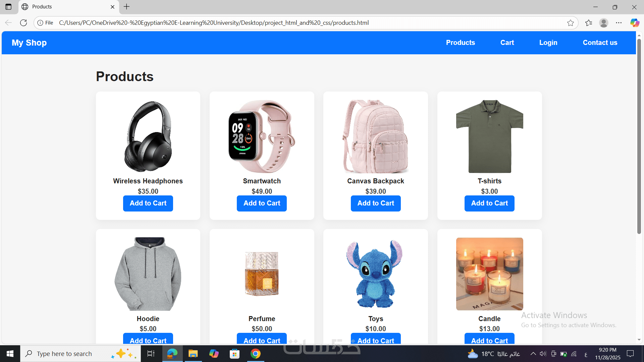This screenshot has width=644, height=362.
Task: Add Wireless Headphones to cart
Action: pos(148,203)
